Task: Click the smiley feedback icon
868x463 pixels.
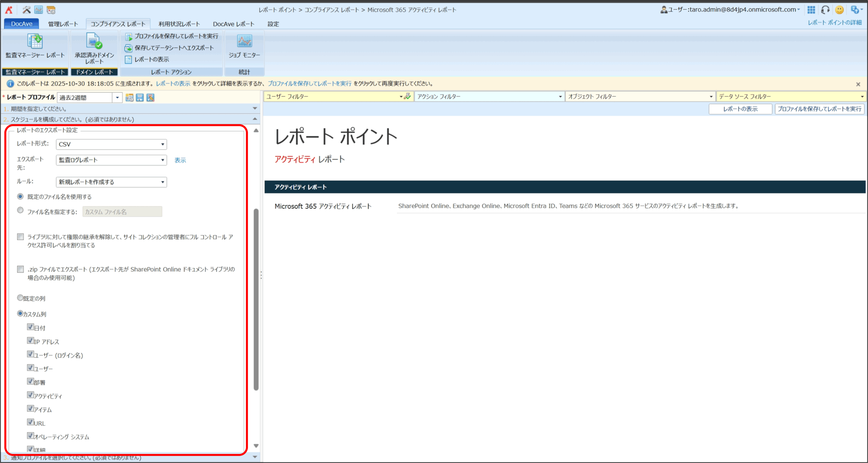Action: [839, 10]
